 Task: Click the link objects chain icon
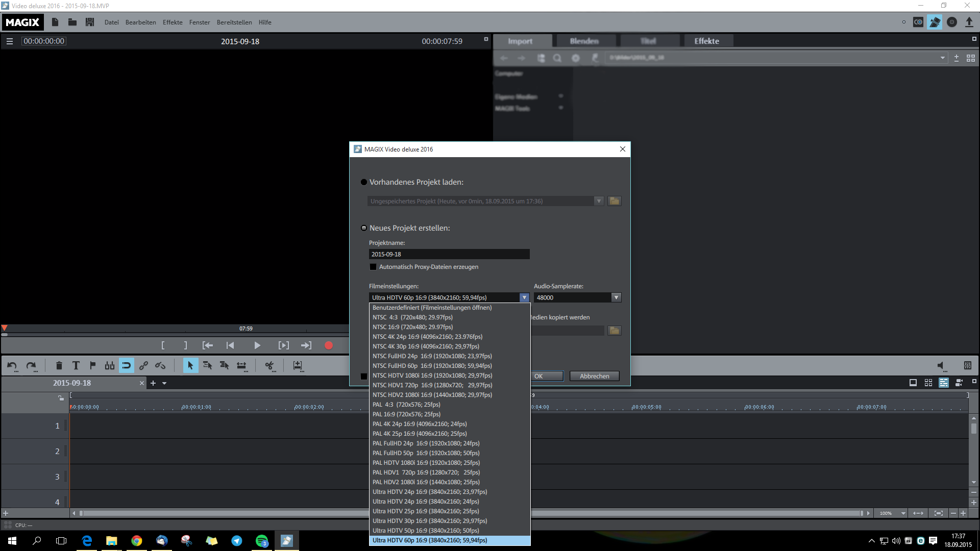(143, 365)
